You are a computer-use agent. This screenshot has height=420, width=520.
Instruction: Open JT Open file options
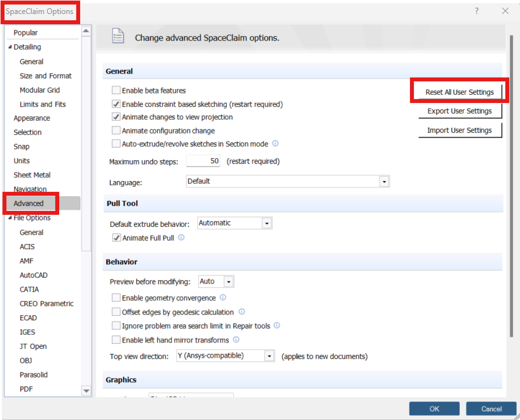point(33,346)
